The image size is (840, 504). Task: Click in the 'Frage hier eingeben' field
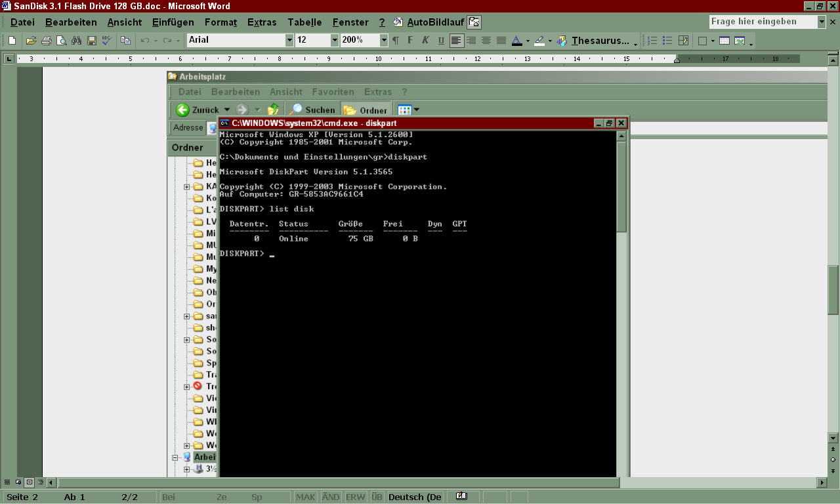click(763, 22)
